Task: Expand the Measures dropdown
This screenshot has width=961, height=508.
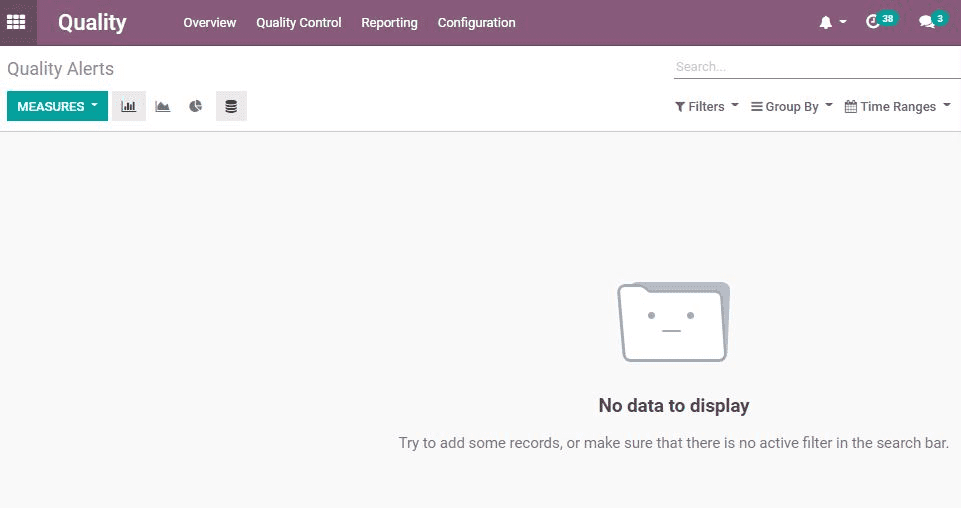Action: (58, 106)
